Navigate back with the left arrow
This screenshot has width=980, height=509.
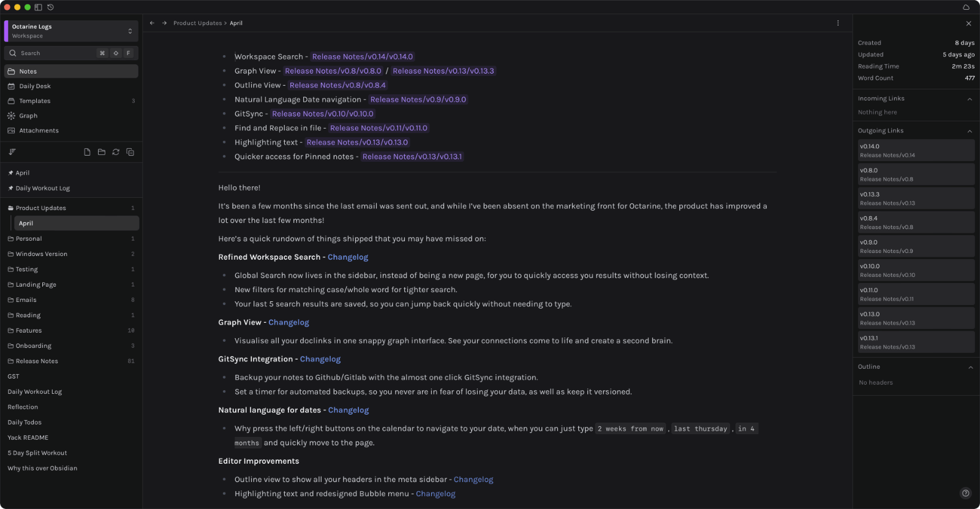tap(152, 23)
